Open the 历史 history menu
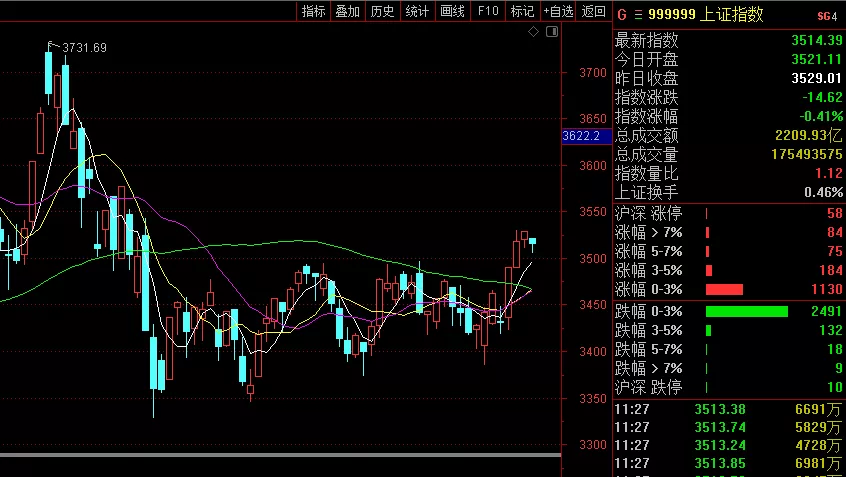 point(383,11)
